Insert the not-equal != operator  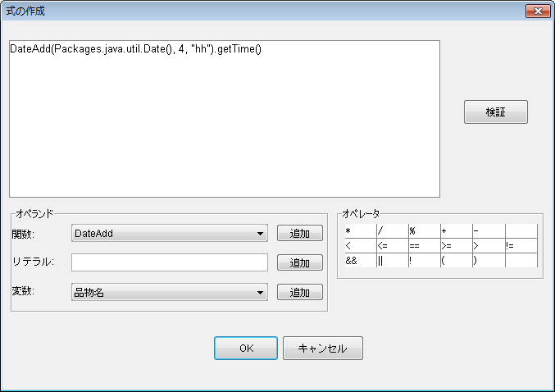point(521,246)
